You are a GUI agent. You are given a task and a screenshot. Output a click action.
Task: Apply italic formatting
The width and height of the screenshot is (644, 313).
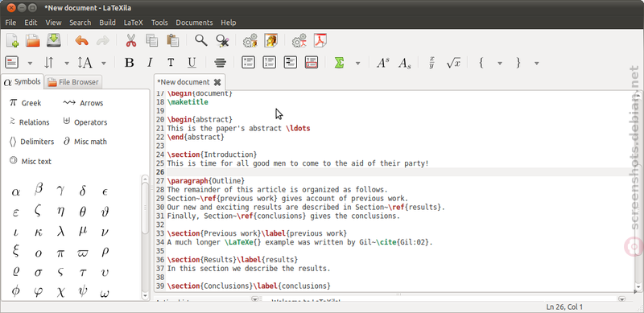click(x=150, y=63)
